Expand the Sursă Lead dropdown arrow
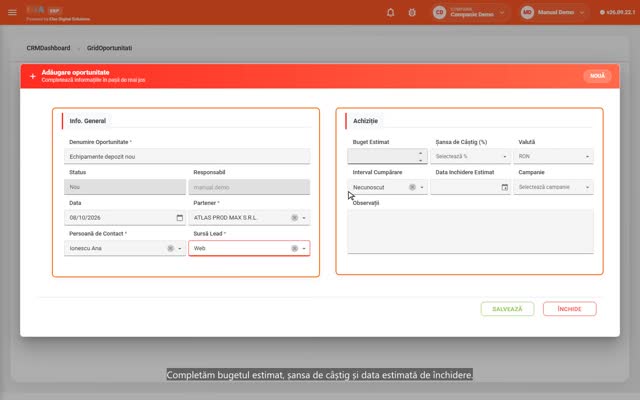This screenshot has width=640, height=400. coord(304,249)
